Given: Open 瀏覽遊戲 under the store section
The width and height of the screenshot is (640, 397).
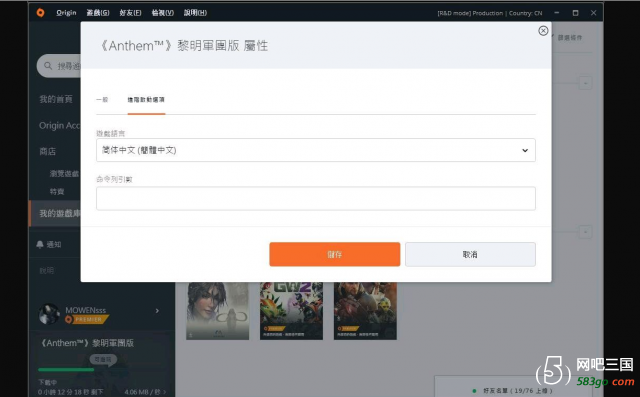Looking at the screenshot, I should coord(64,174).
